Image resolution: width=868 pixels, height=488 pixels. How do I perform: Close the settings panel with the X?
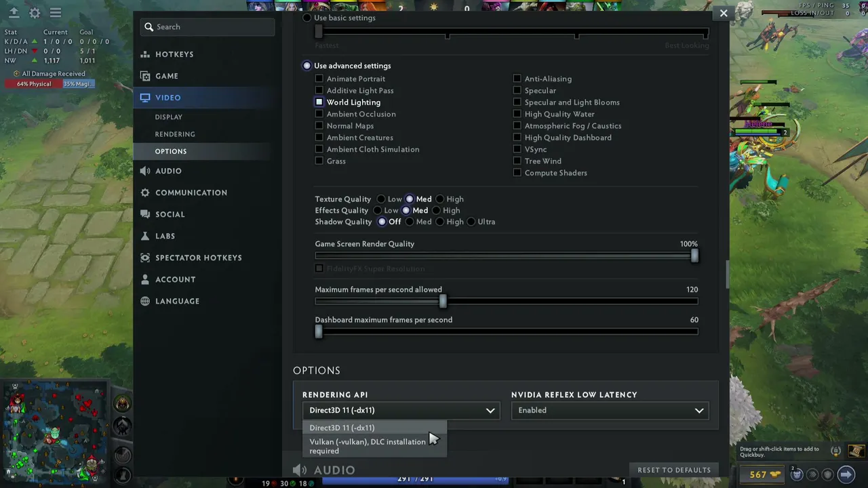click(x=724, y=13)
